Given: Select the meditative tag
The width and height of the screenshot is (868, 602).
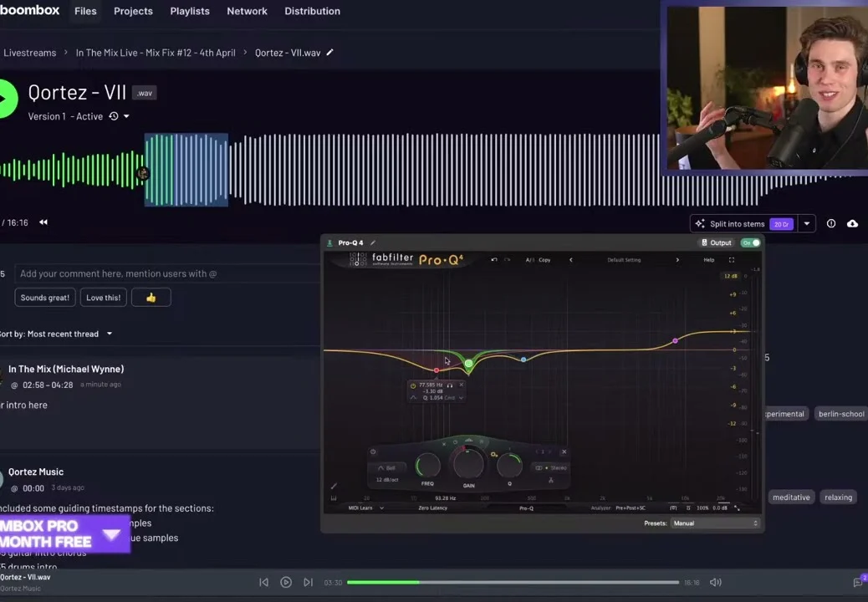Looking at the screenshot, I should point(791,497).
